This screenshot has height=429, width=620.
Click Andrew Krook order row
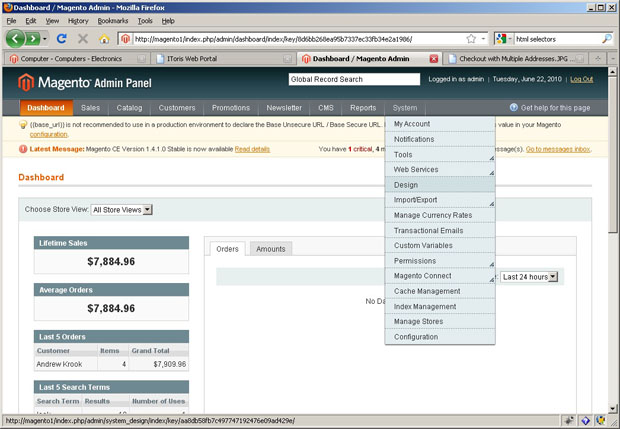click(111, 364)
